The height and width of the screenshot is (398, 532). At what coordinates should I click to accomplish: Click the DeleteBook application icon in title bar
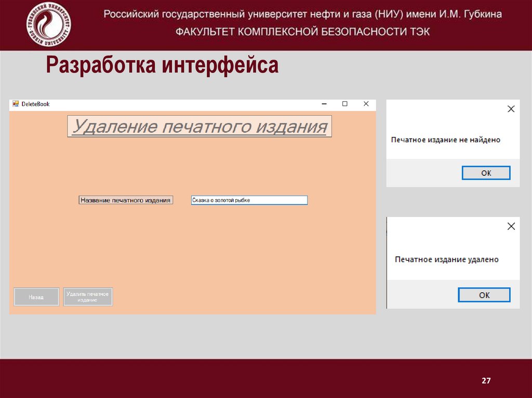(16, 104)
